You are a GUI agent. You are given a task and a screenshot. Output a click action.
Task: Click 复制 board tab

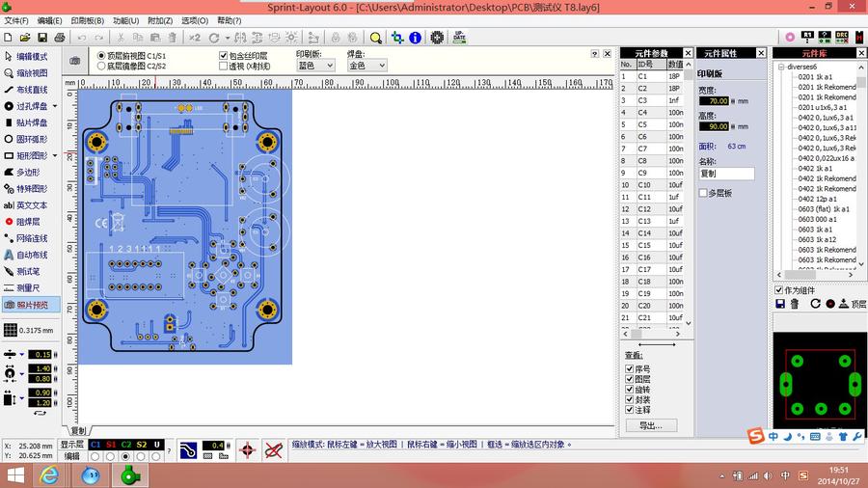pyautogui.click(x=79, y=430)
